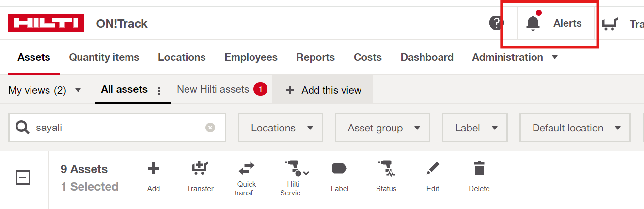Click the Add this view button
644x209 pixels.
tap(323, 90)
